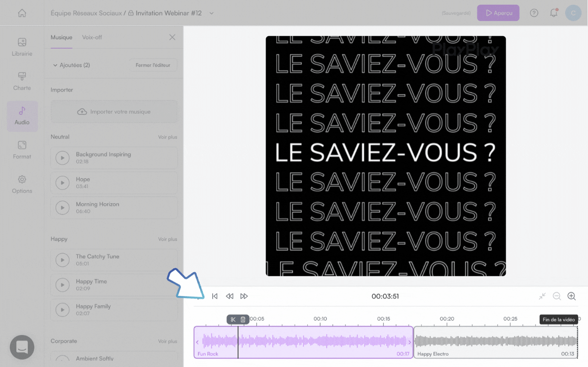The height and width of the screenshot is (367, 588).
Task: Play the Hope track preview
Action: pyautogui.click(x=62, y=183)
